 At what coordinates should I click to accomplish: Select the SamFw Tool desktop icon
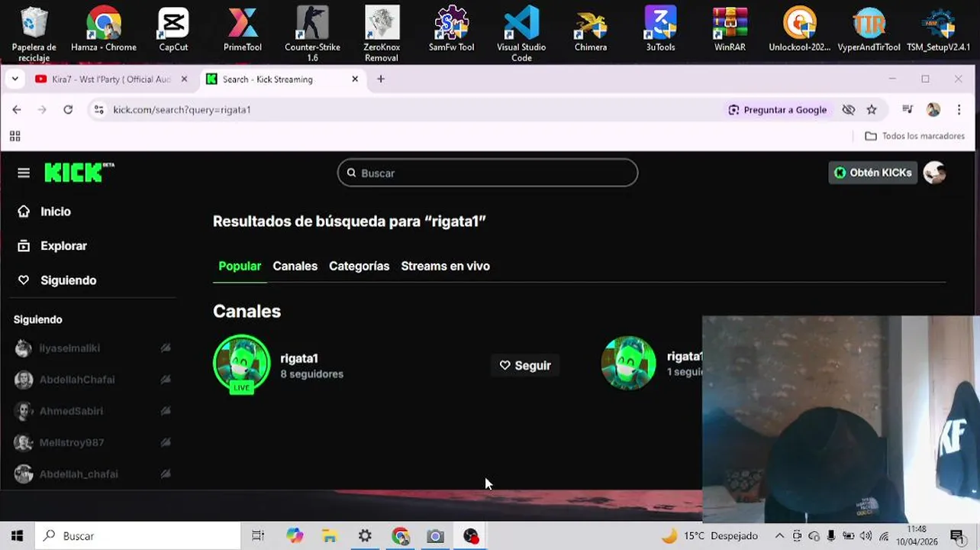point(451,31)
